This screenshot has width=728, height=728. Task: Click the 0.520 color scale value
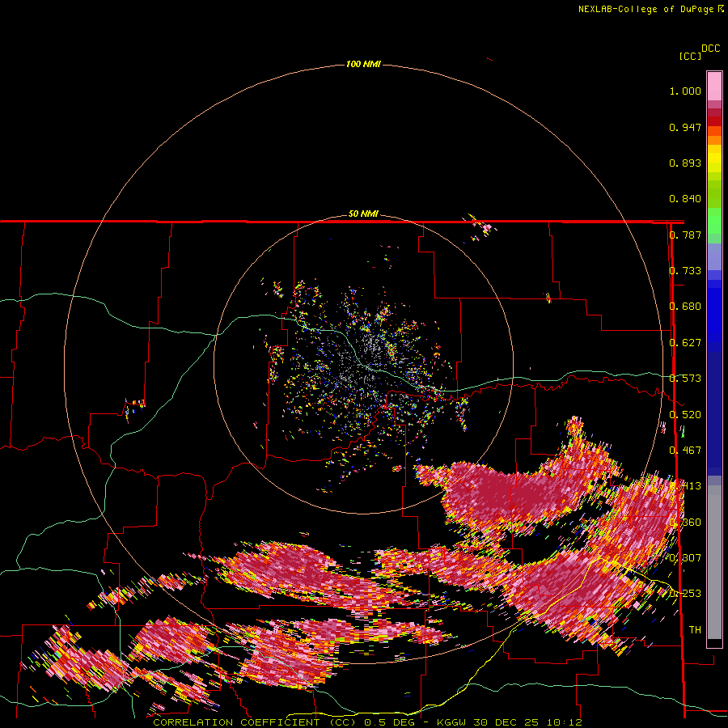tap(685, 415)
